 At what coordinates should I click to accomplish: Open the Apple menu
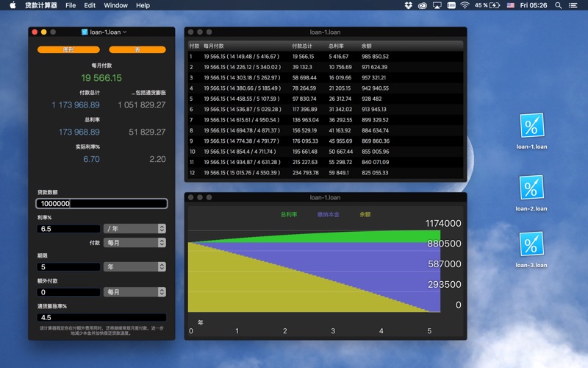point(12,5)
